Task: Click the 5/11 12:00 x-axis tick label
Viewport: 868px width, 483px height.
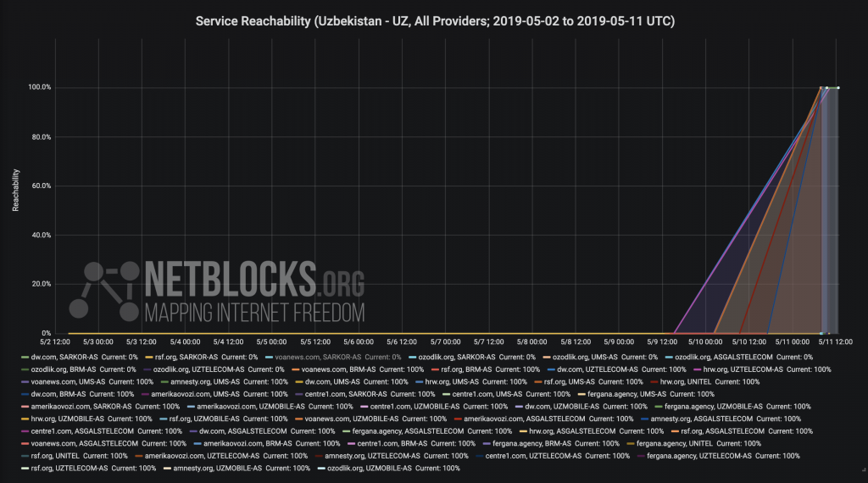Action: [x=836, y=342]
